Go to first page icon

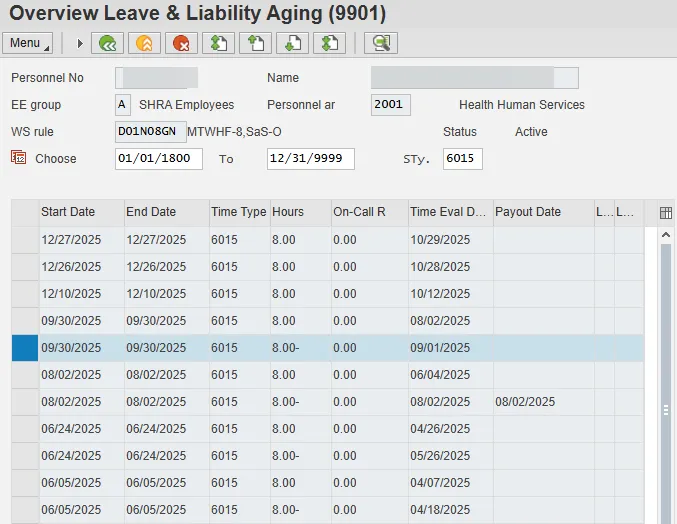[218, 43]
